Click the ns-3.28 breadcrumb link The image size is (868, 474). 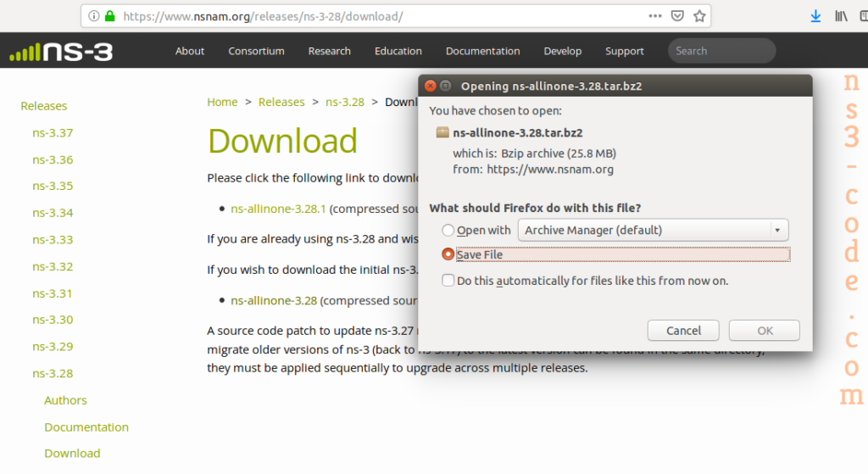click(345, 102)
